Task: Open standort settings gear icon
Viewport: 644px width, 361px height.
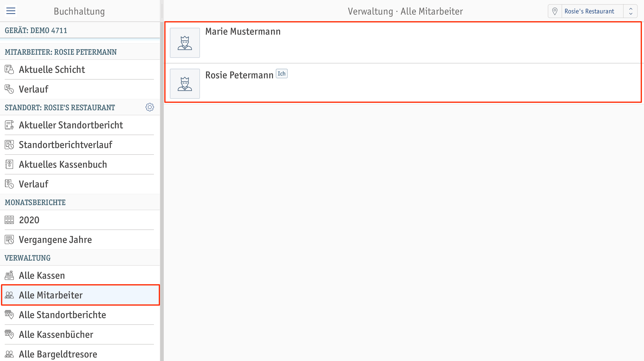Action: 150,107
